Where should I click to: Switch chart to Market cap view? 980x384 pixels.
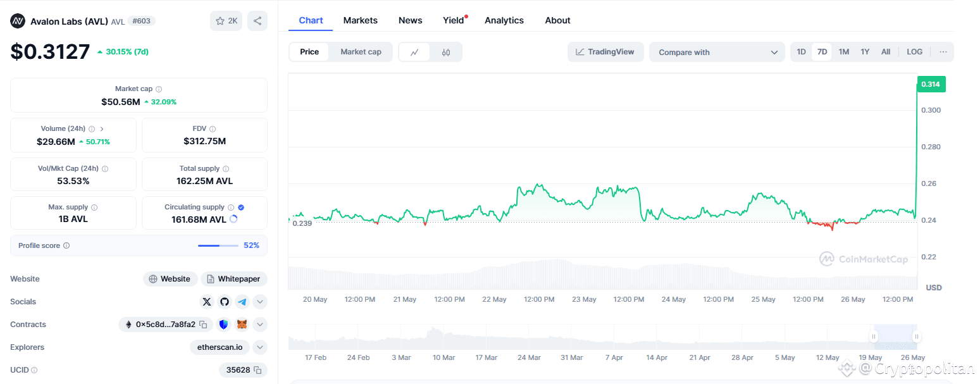pos(361,51)
